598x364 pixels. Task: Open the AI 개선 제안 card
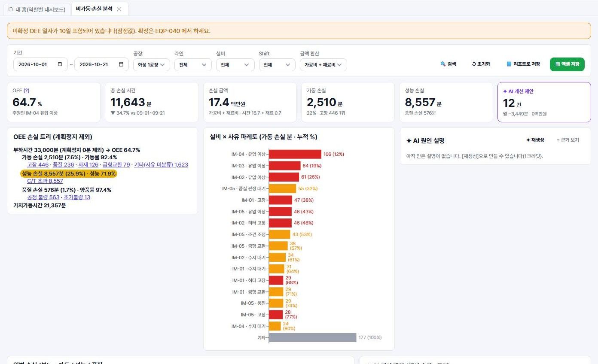pyautogui.click(x=544, y=102)
